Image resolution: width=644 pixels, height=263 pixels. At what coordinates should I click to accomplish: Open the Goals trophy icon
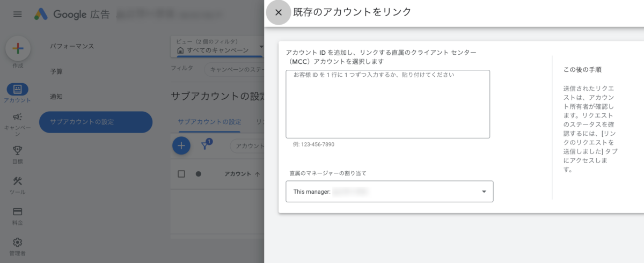pyautogui.click(x=17, y=150)
